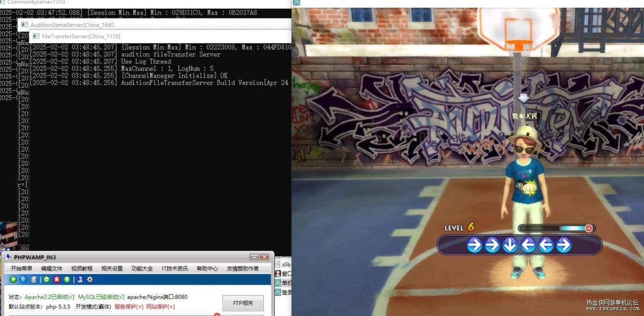Expand the 编辑文件 menu
Image resolution: width=644 pixels, height=316 pixels.
[52, 268]
